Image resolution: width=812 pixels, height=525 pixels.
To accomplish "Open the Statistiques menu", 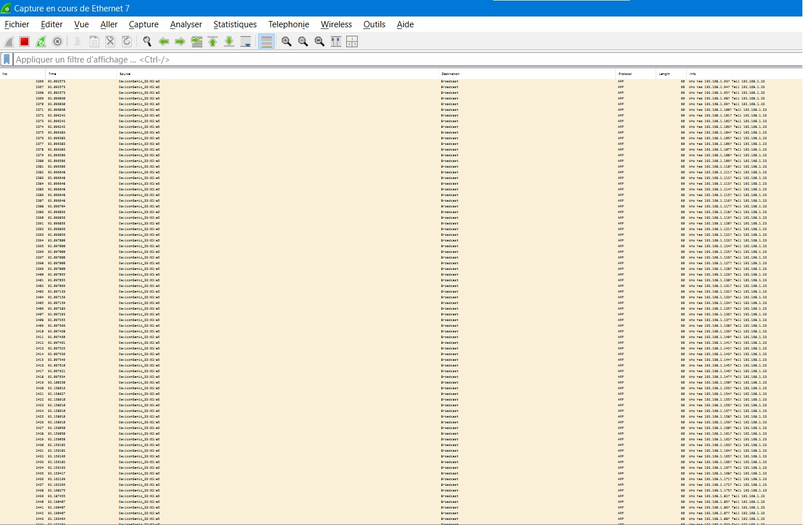I will (235, 24).
